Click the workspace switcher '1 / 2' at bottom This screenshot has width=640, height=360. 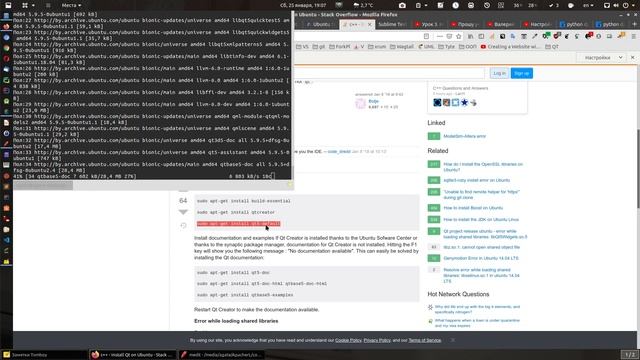pyautogui.click(x=629, y=355)
